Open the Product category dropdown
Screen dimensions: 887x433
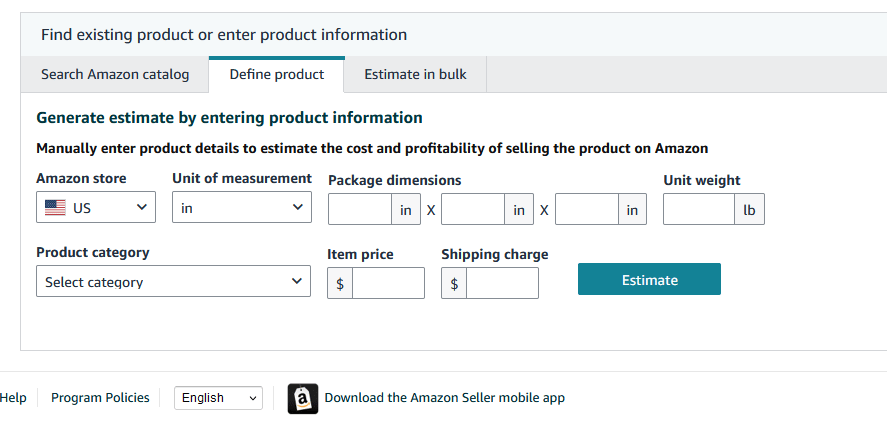(173, 281)
